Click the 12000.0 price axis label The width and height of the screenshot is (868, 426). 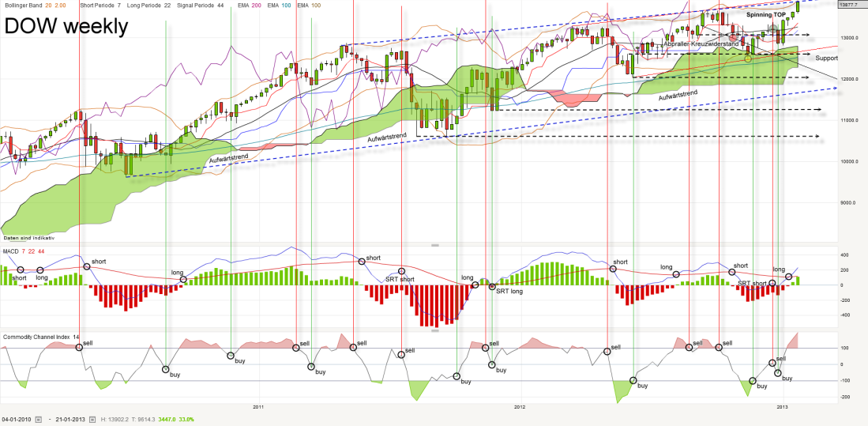(x=851, y=79)
